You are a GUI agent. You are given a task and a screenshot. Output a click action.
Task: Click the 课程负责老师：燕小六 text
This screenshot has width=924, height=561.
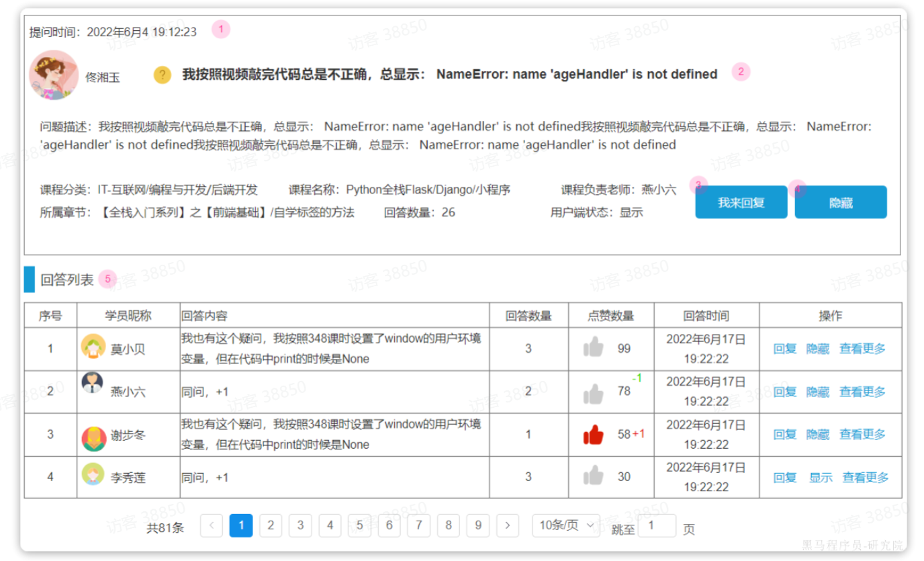coord(618,190)
